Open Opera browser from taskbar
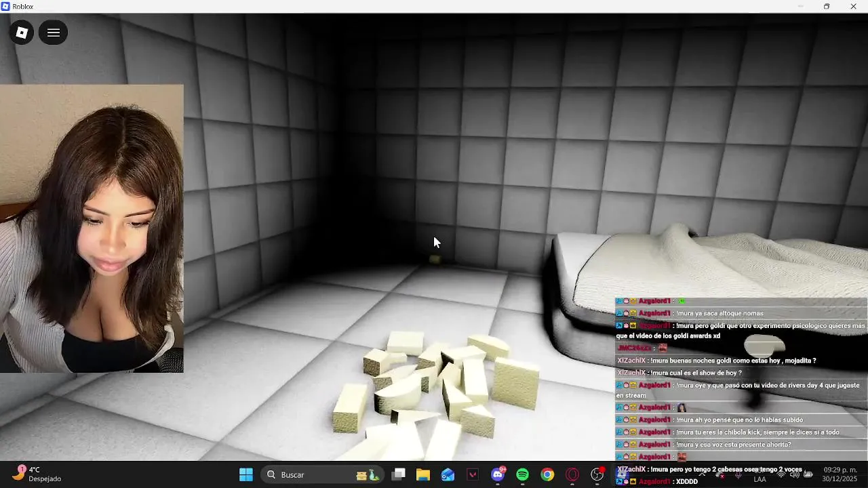Screen dimensions: 868x488 click(x=572, y=474)
